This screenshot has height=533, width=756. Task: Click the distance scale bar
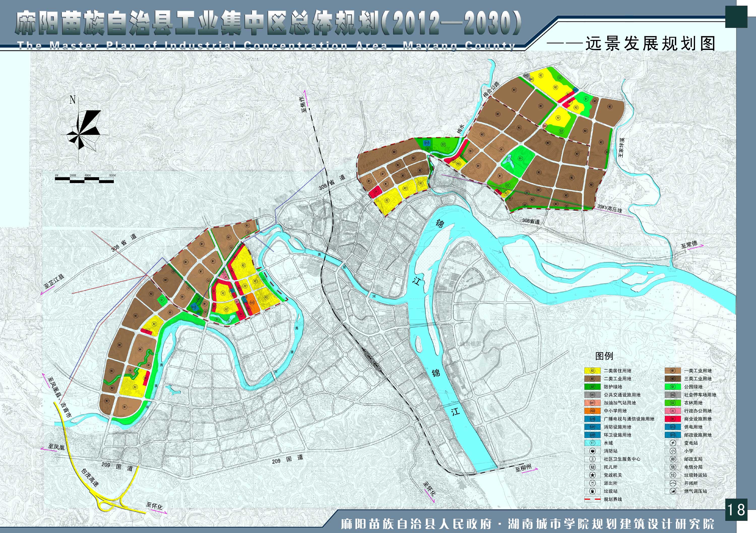coord(85,180)
